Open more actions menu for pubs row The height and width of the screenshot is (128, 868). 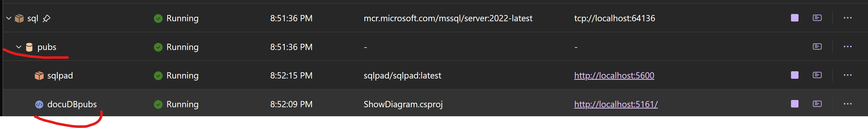(847, 46)
